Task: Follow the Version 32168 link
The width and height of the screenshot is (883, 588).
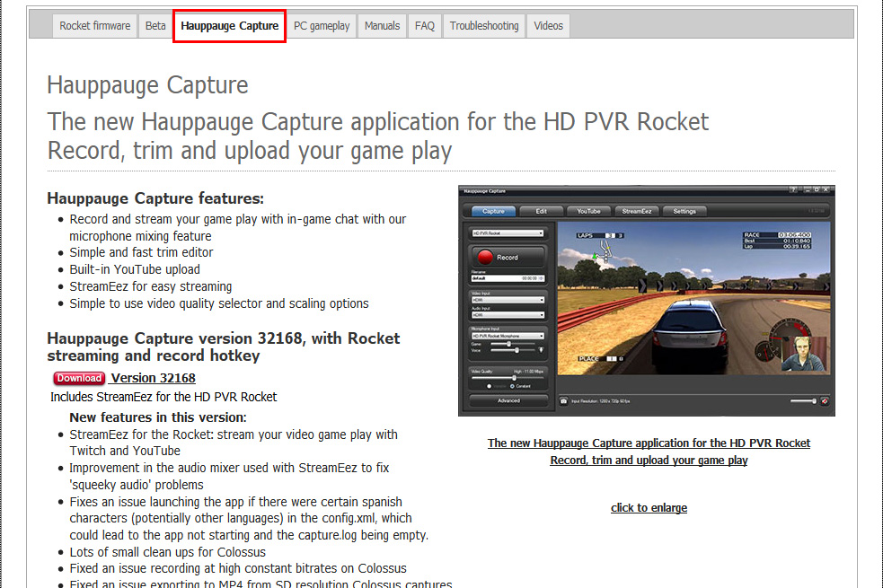Action: coord(154,378)
